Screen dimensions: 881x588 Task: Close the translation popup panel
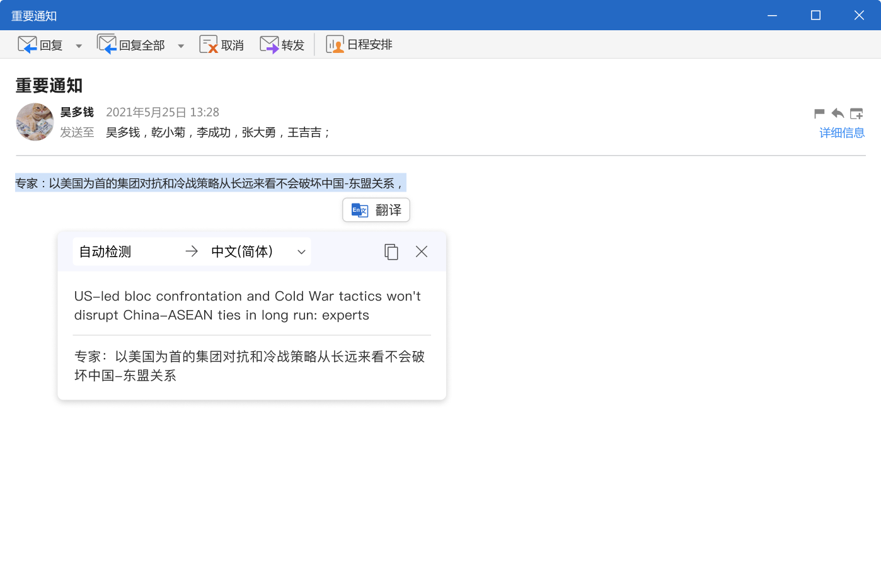tap(422, 251)
